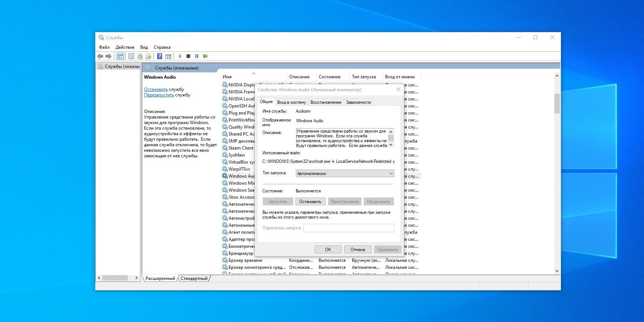Viewport: 644px width, 322px height.
Task: Open the Файл menu
Action: [x=104, y=47]
